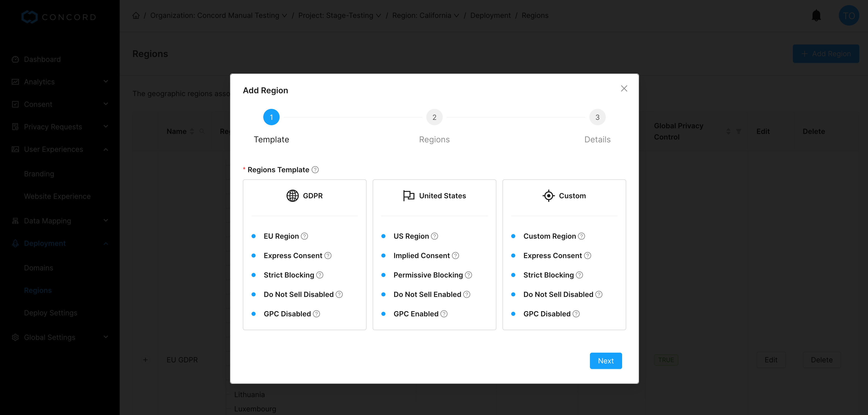
Task: Collapse the User Experiences section
Action: point(106,149)
